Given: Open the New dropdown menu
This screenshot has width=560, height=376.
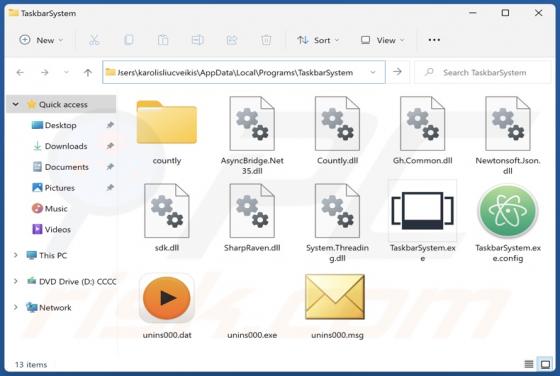Looking at the screenshot, I should tap(41, 40).
